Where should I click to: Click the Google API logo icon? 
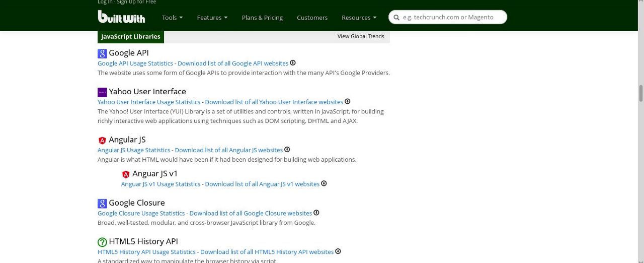pos(102,53)
